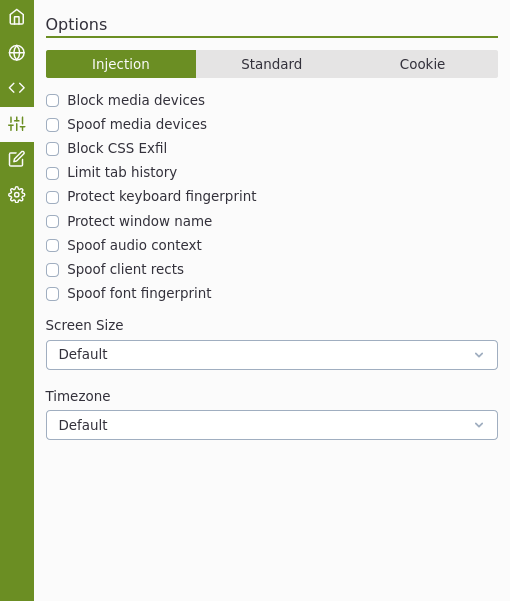The height and width of the screenshot is (601, 510).
Task: Open the whitelist edit pencil icon
Action: point(16,159)
